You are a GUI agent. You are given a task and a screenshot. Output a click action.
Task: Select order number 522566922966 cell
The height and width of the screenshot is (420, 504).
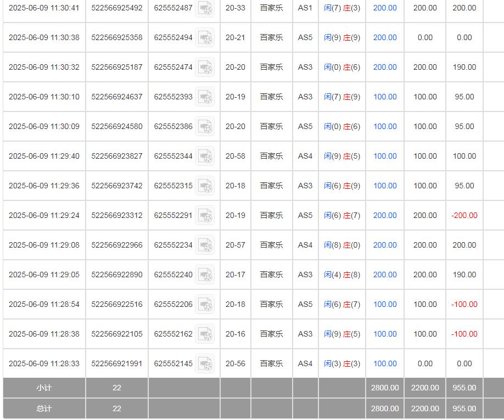click(117, 245)
